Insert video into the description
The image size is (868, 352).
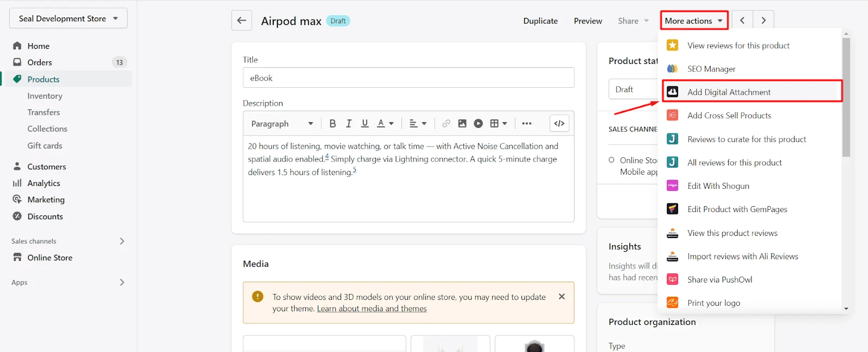click(478, 124)
